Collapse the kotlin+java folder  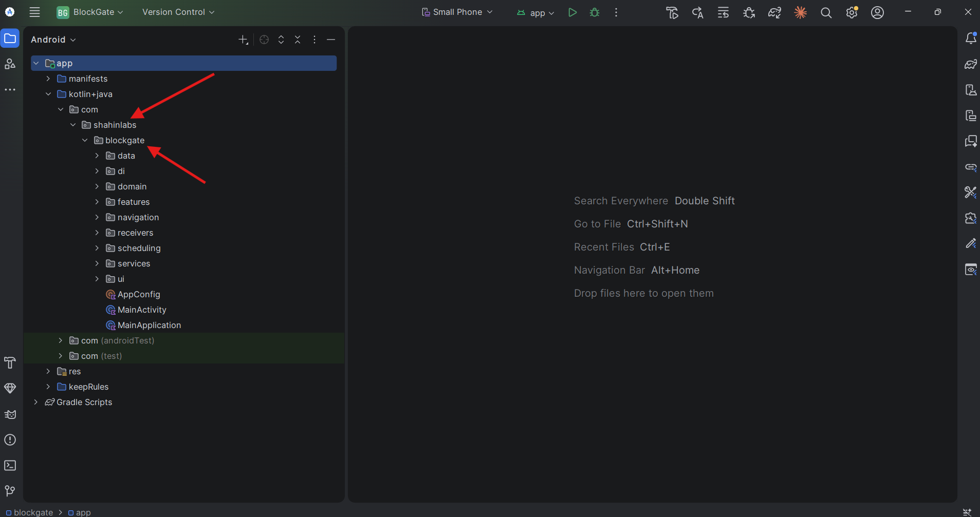pyautogui.click(x=48, y=94)
